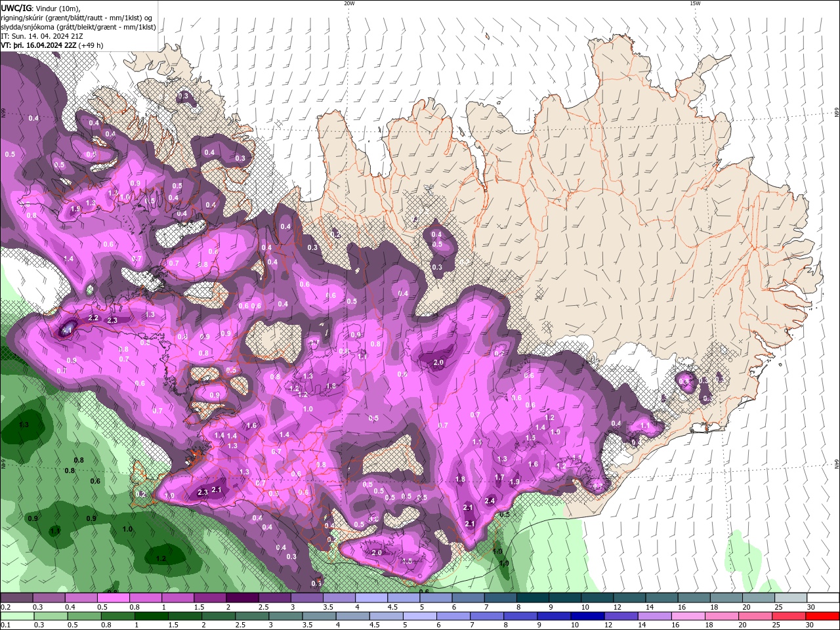Select the darkest green lower legend swatch at 1
Viewport: 840px width, 630px height.
click(x=152, y=616)
